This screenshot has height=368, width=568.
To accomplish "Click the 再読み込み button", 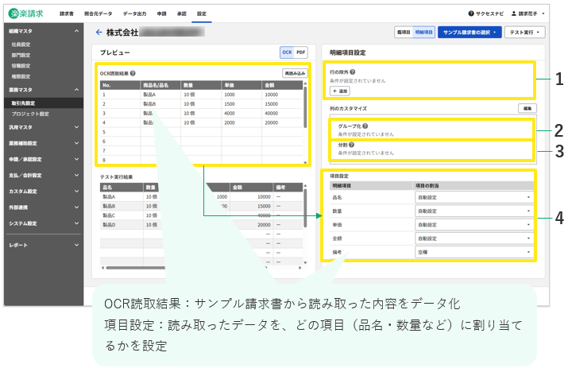I will click(x=295, y=73).
